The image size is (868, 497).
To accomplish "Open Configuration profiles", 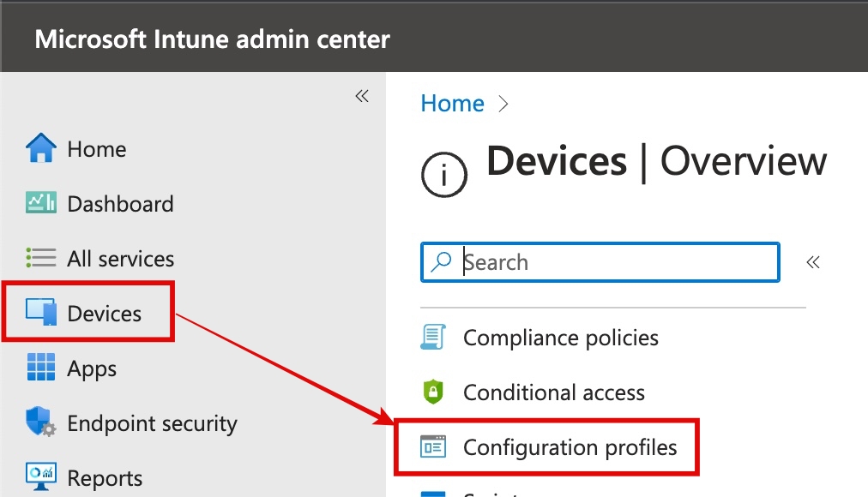I will tap(570, 447).
